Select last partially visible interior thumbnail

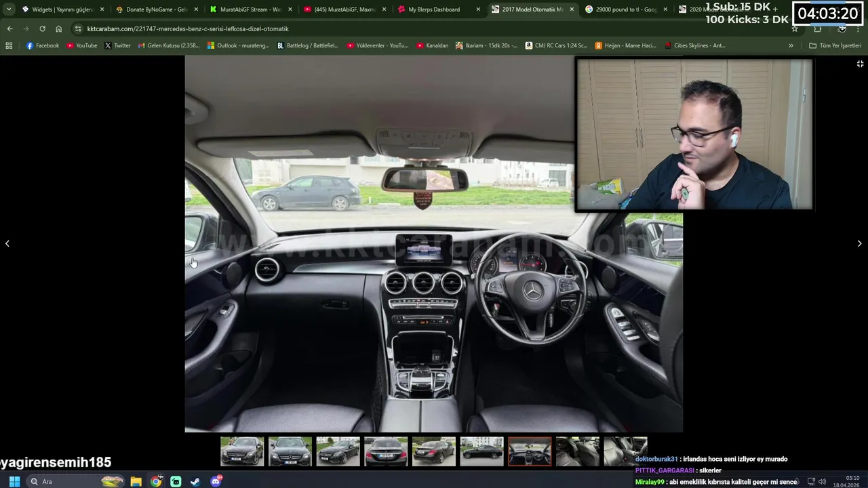tap(626, 451)
